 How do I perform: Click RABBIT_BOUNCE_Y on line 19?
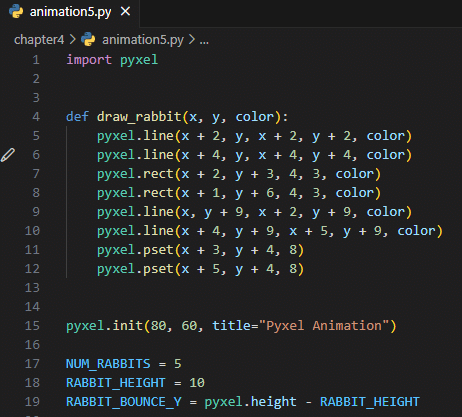[x=124, y=402]
